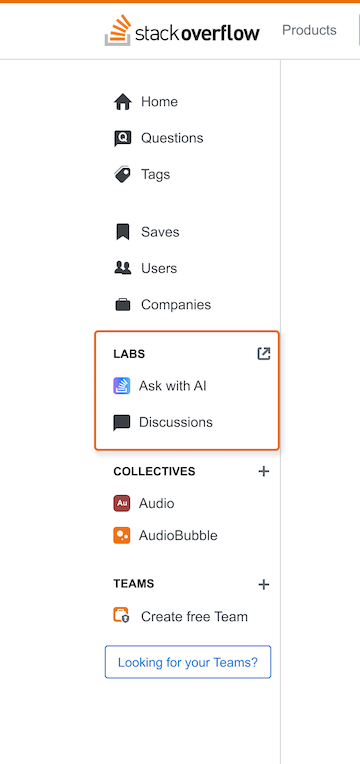Click the Companies briefcase icon
The height and width of the screenshot is (764, 360).
123,305
